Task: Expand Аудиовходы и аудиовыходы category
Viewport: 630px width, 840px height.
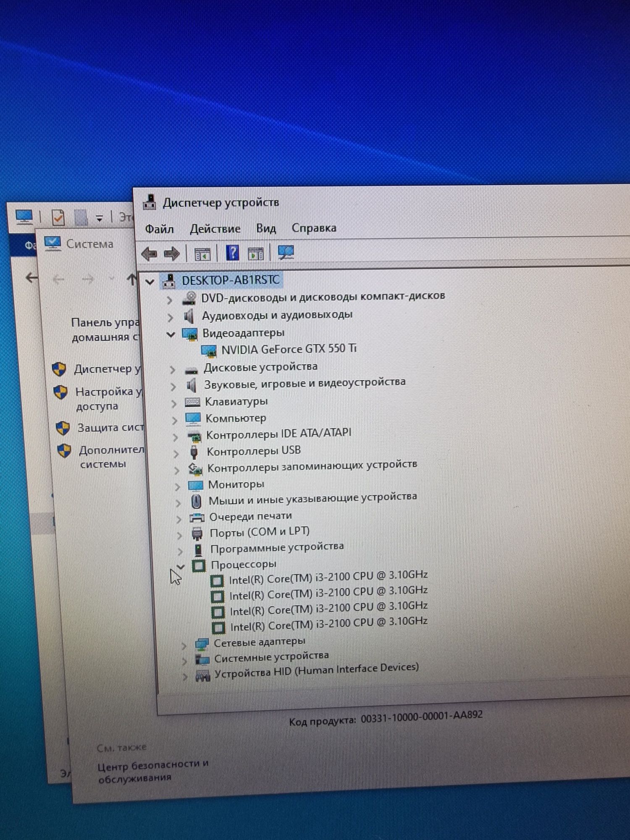Action: point(171,317)
